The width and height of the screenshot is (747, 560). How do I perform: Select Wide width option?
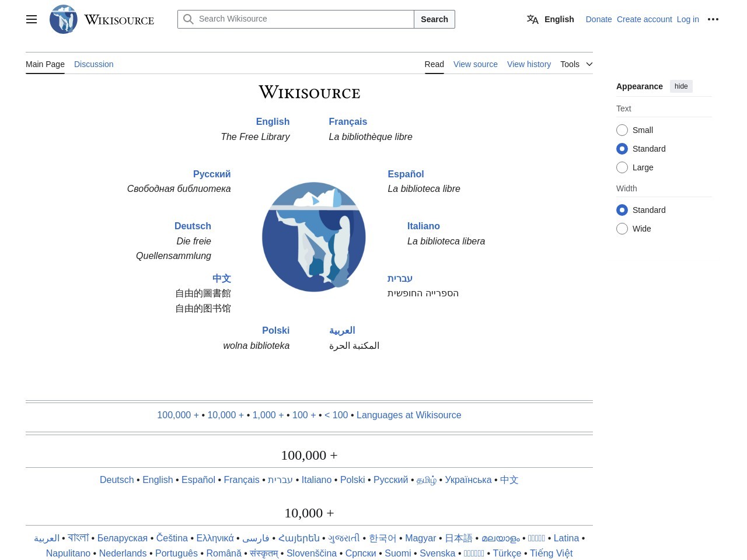622,229
